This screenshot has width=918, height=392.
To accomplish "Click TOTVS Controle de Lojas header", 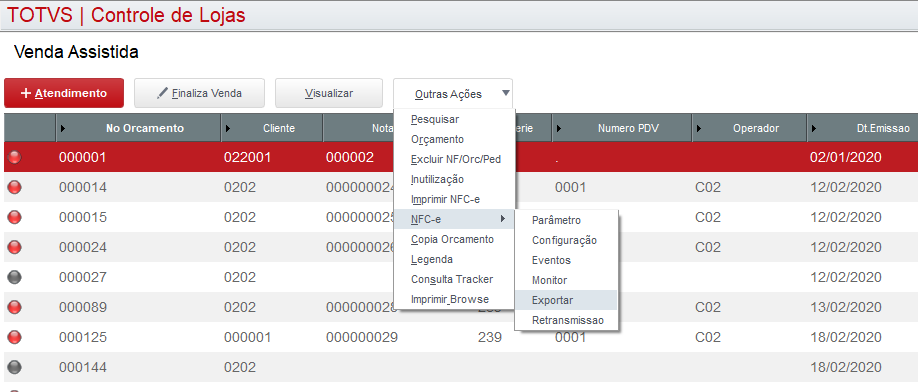I will pyautogui.click(x=126, y=15).
